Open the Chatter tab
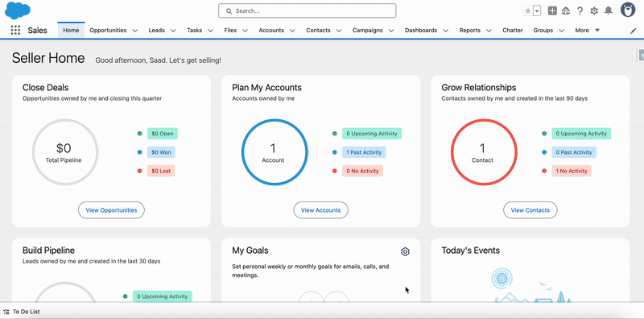This screenshot has height=319, width=644. tap(513, 30)
